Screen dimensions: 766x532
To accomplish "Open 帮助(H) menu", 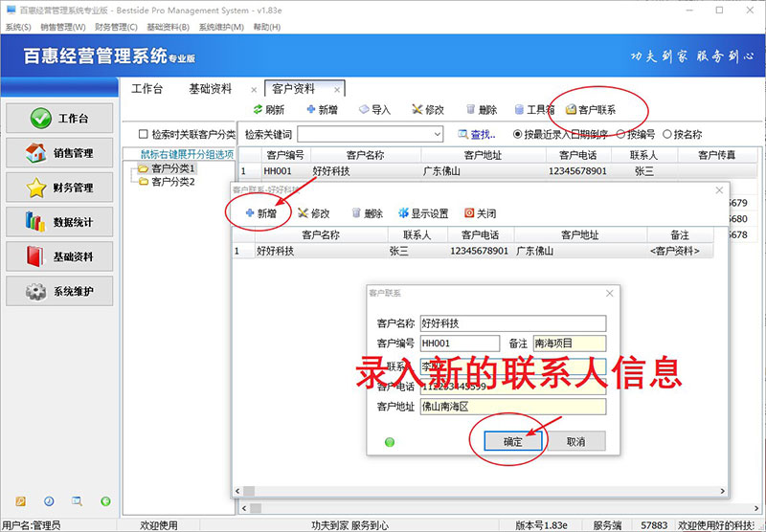I will 267,27.
